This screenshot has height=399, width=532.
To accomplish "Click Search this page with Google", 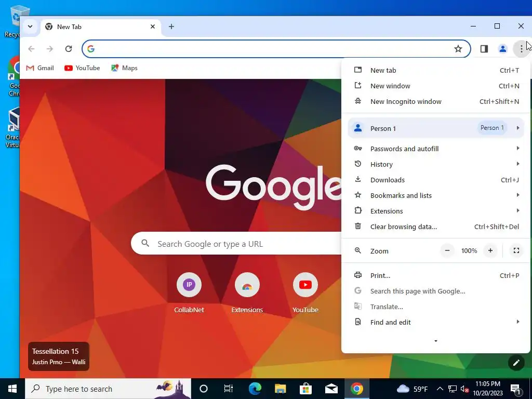I will [436, 291].
